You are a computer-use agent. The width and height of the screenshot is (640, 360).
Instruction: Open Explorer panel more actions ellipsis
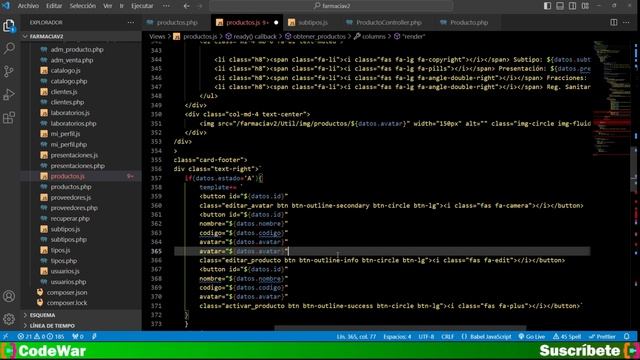tap(131, 22)
